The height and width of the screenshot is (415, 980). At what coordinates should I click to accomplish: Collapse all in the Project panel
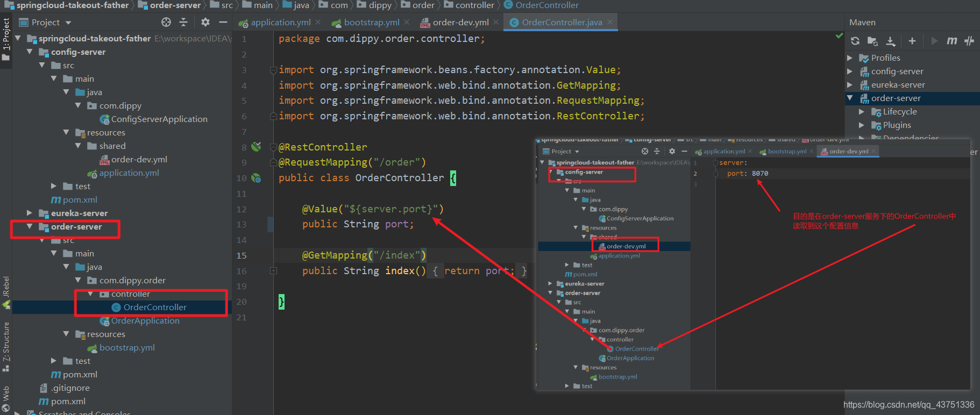tap(183, 22)
